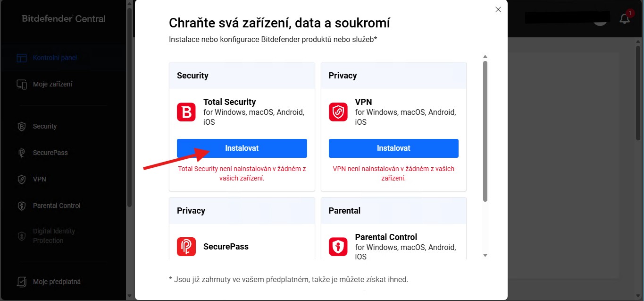Image resolution: width=644 pixels, height=301 pixels.
Task: Open SecurePass in the sidebar
Action: tap(50, 153)
